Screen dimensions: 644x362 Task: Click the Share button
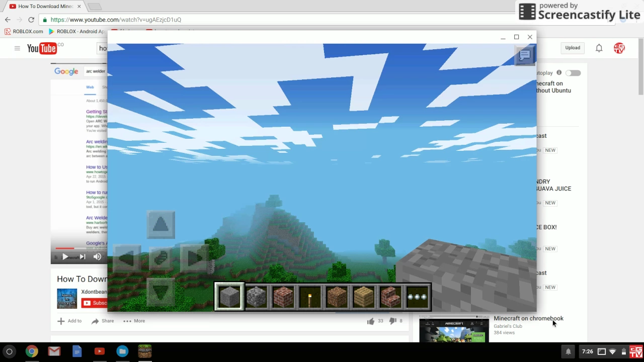point(103,321)
